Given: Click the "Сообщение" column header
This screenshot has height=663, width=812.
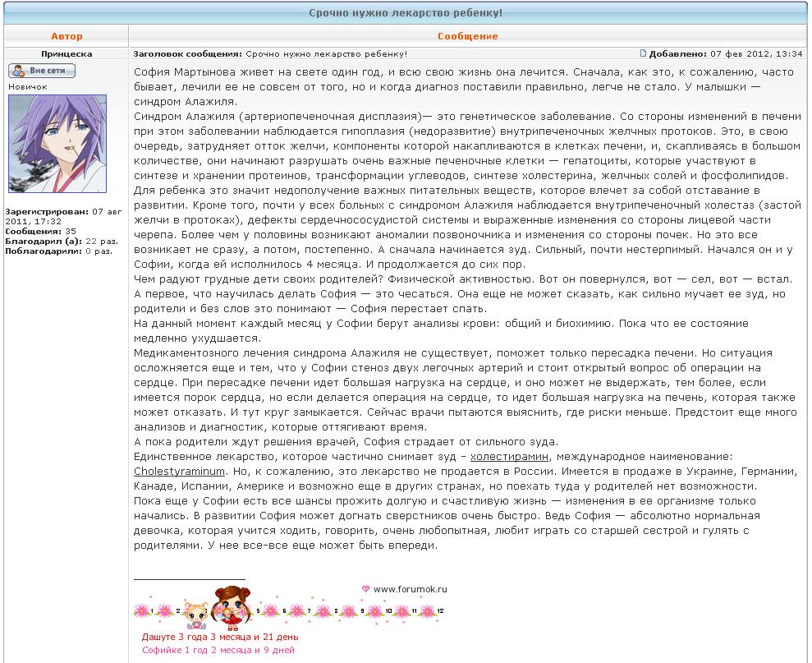Looking at the screenshot, I should (467, 36).
